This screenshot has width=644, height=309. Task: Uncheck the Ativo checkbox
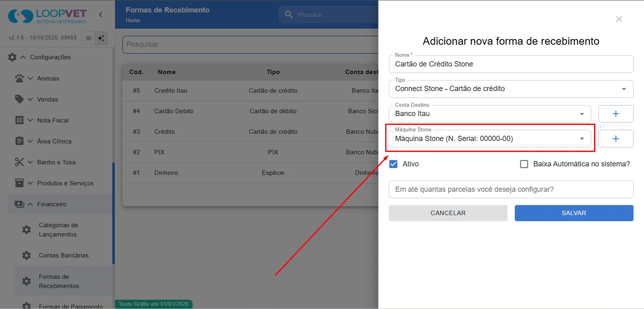pyautogui.click(x=393, y=164)
